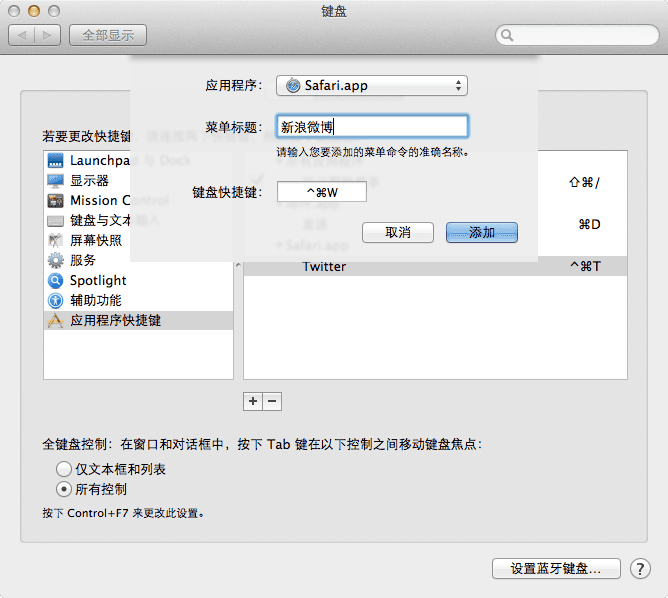Open the 应用程序 Safari.app dropdown
The height and width of the screenshot is (598, 668).
(x=371, y=86)
